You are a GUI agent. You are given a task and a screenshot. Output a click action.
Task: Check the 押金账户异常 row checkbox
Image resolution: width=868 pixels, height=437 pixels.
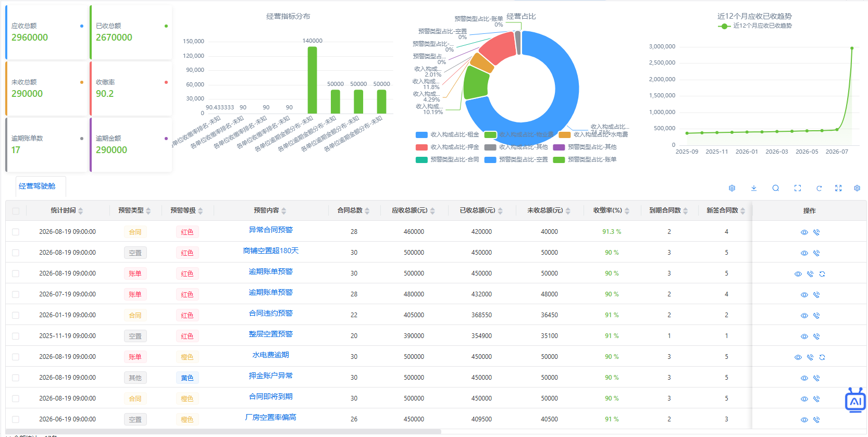pyautogui.click(x=16, y=378)
